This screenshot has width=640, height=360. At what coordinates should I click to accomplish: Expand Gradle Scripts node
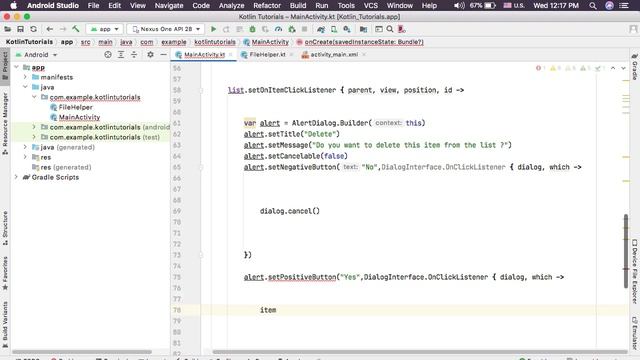click(x=16, y=177)
